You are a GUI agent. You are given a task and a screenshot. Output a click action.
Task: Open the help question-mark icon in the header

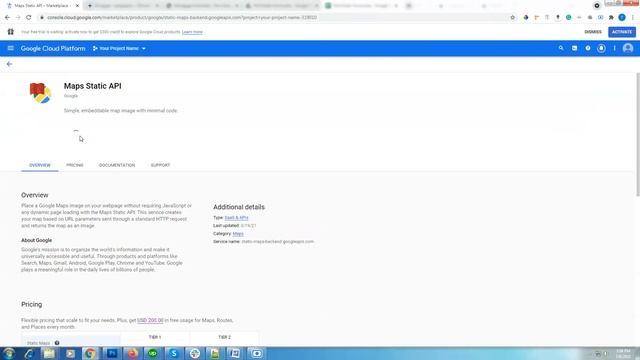click(588, 48)
